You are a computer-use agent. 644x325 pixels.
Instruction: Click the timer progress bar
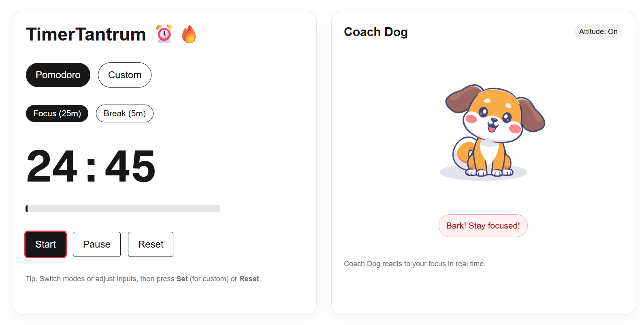[x=123, y=209]
